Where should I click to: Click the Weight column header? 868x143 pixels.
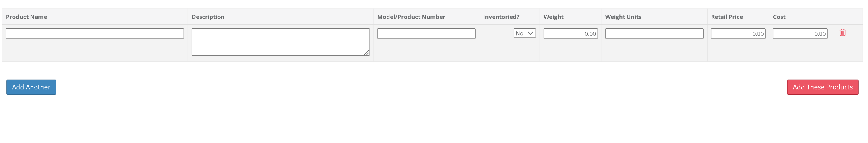click(x=553, y=17)
